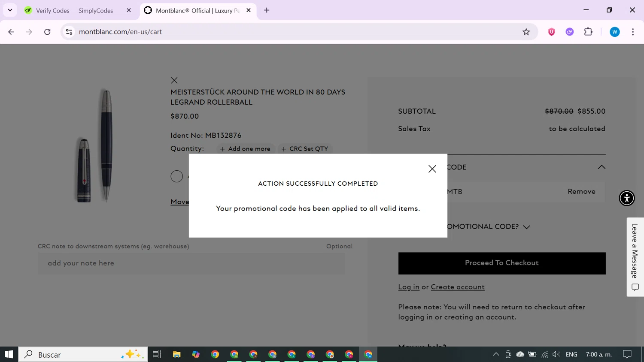
Task: Close the promotional code success dialog
Action: [432, 169]
